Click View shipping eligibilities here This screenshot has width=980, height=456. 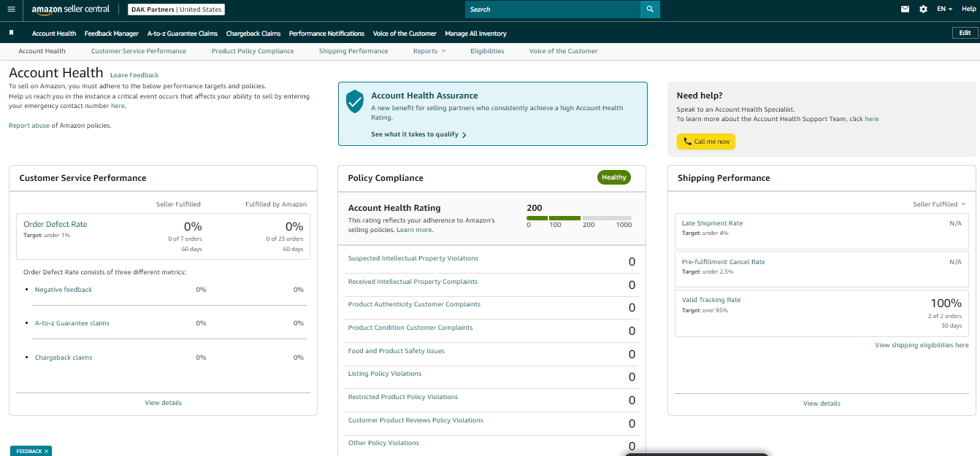[922, 345]
